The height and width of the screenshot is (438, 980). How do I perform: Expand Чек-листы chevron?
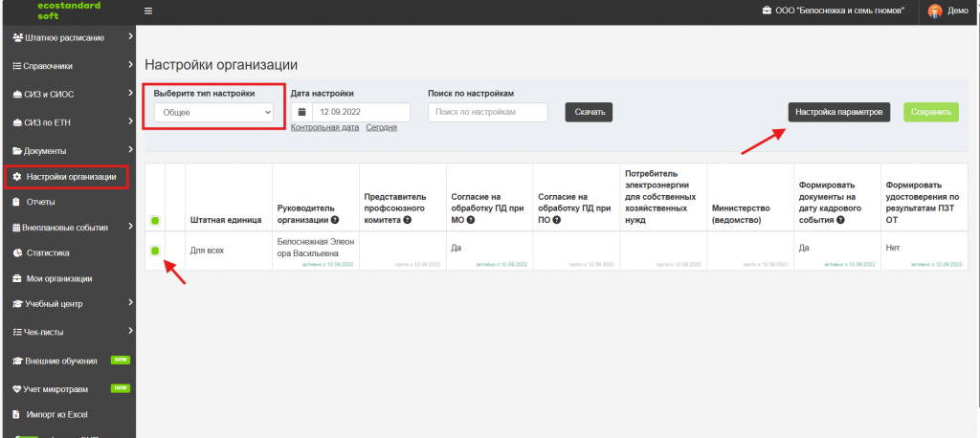coord(130,331)
